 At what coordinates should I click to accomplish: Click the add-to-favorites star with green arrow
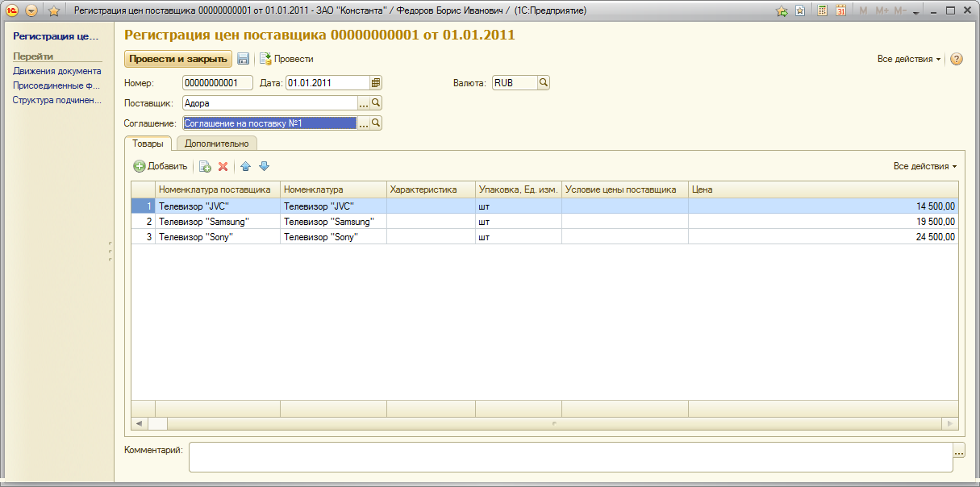[781, 11]
